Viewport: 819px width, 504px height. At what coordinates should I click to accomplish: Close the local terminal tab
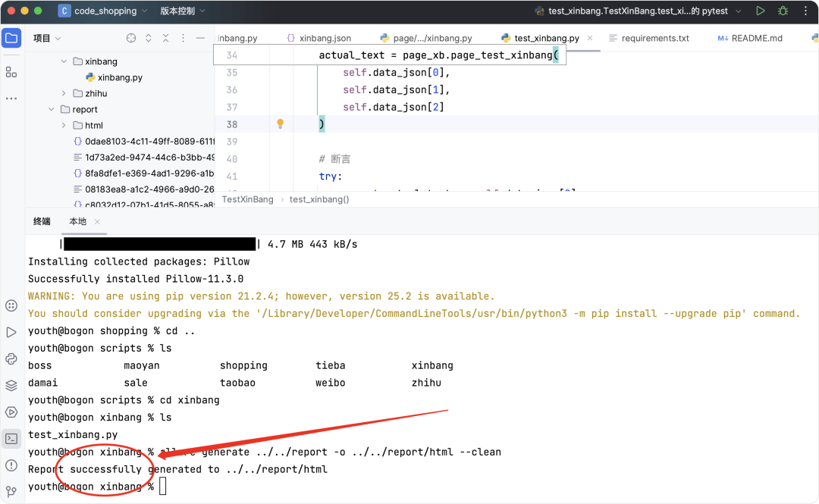[x=97, y=222]
